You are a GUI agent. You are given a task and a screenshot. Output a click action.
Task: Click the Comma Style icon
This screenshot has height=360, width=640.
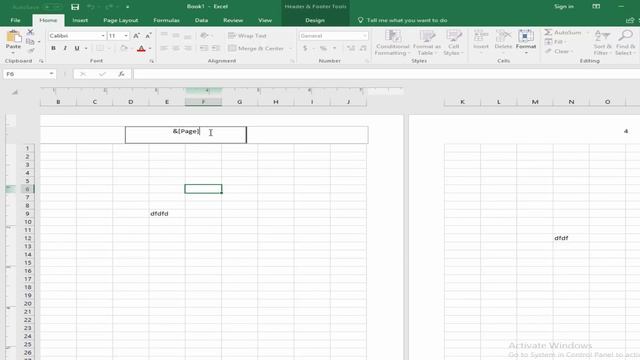[x=334, y=48]
